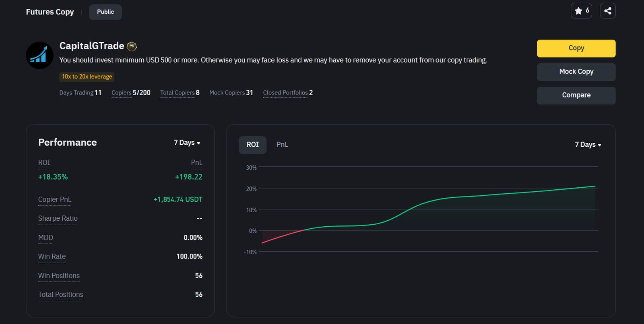Viewport: 644px width, 324px height.
Task: Click the Total Copiers stat
Action: pyautogui.click(x=180, y=93)
